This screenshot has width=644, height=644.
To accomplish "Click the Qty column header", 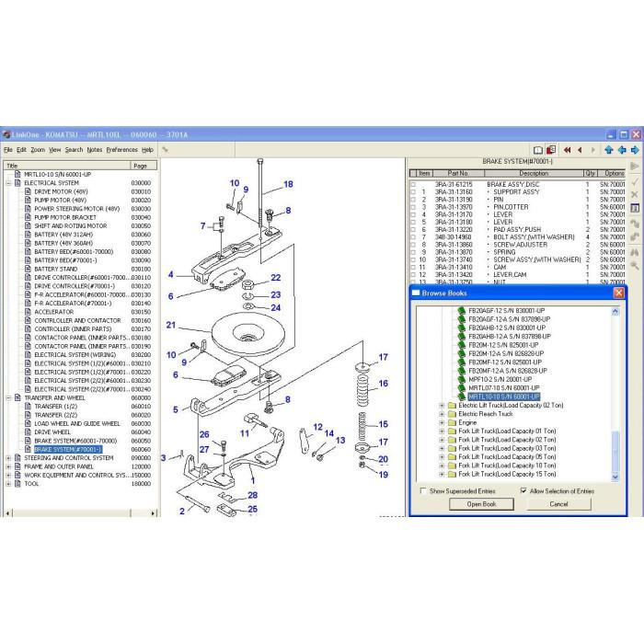I will tap(591, 173).
